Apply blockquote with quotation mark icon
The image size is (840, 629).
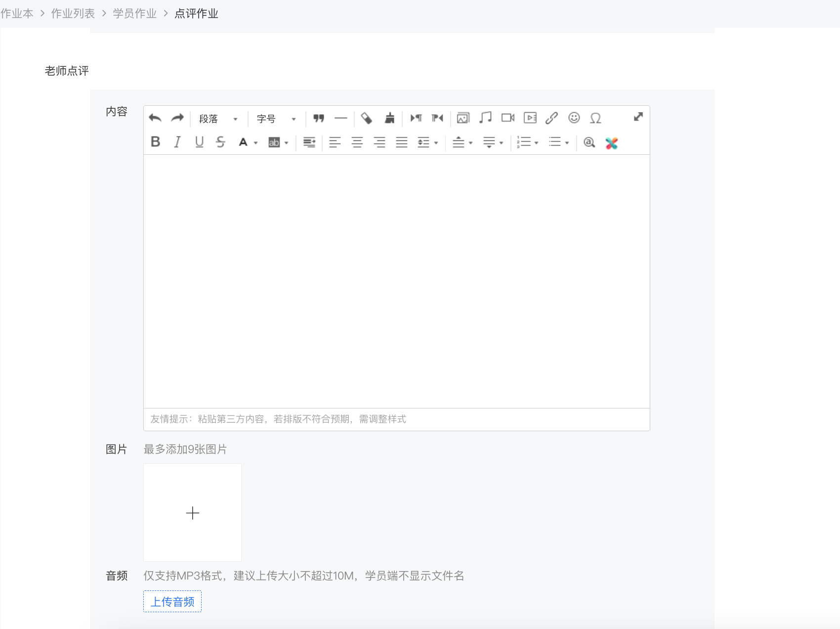319,118
